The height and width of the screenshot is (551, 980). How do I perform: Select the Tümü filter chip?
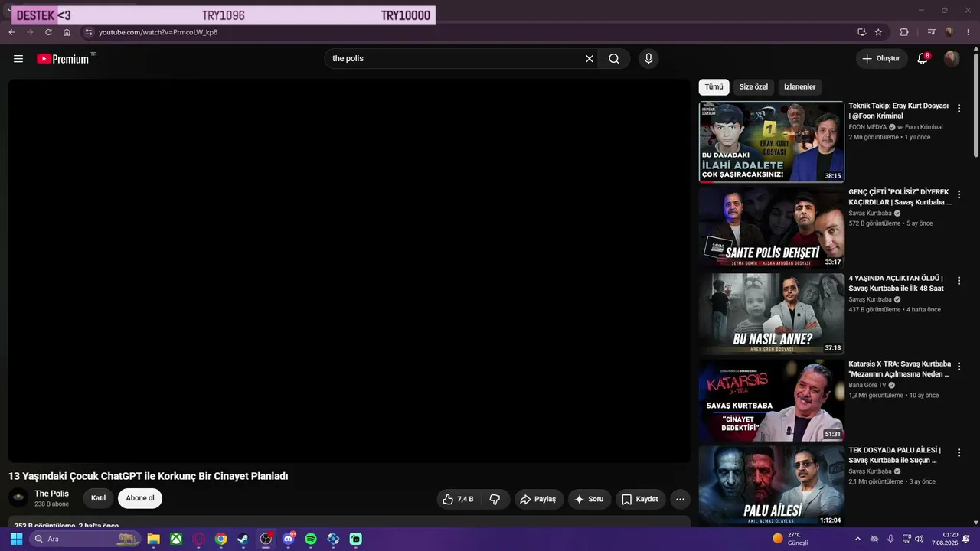(714, 87)
